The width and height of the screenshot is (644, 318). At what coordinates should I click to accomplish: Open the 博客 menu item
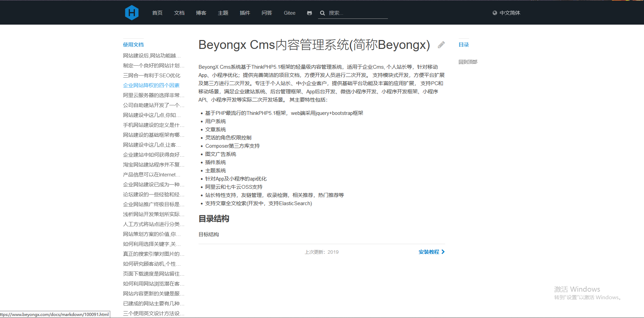(x=201, y=13)
